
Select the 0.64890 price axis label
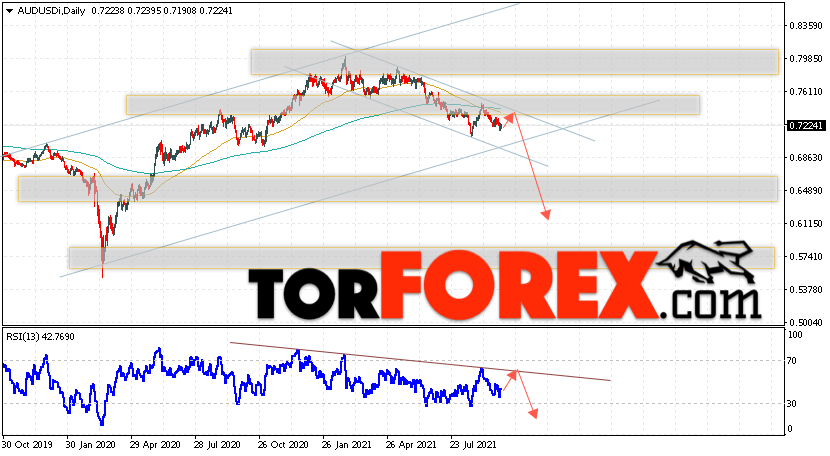806,191
